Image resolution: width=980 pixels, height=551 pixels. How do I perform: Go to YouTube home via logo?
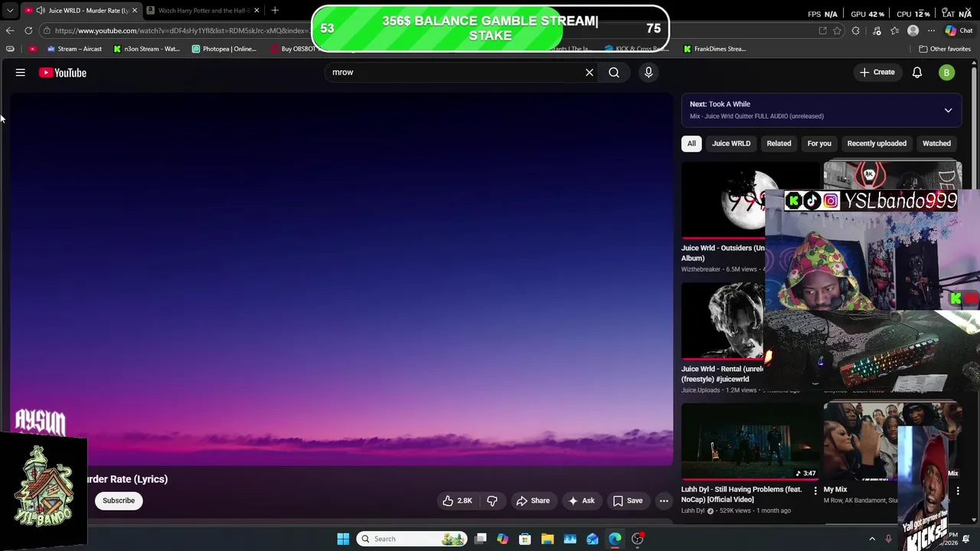[63, 73]
